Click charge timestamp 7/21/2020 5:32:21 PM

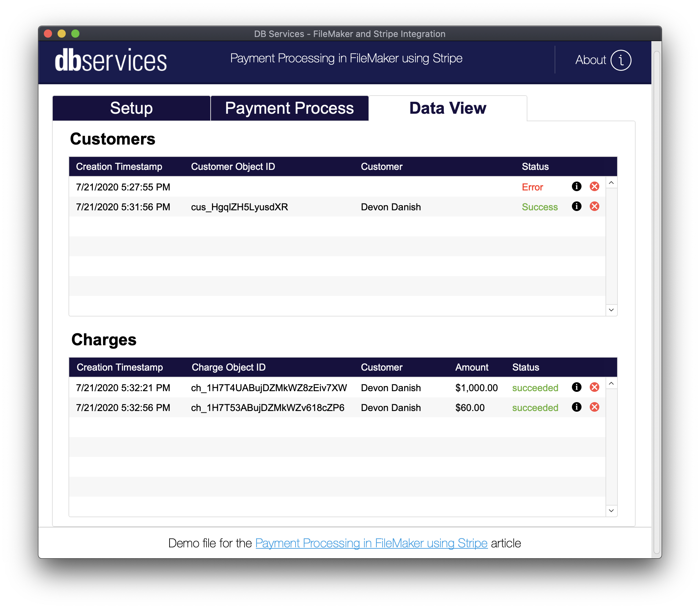[x=123, y=388]
